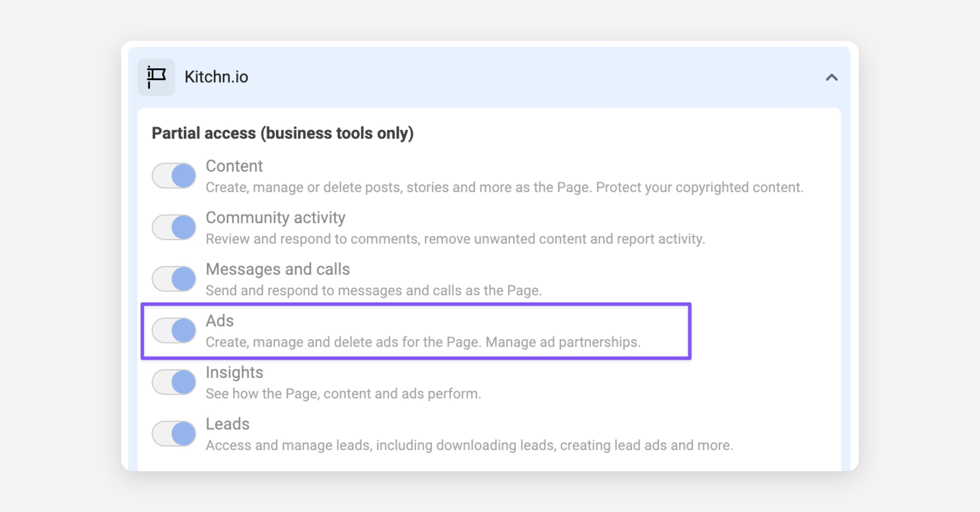
Task: Click the Content permission label
Action: click(234, 166)
